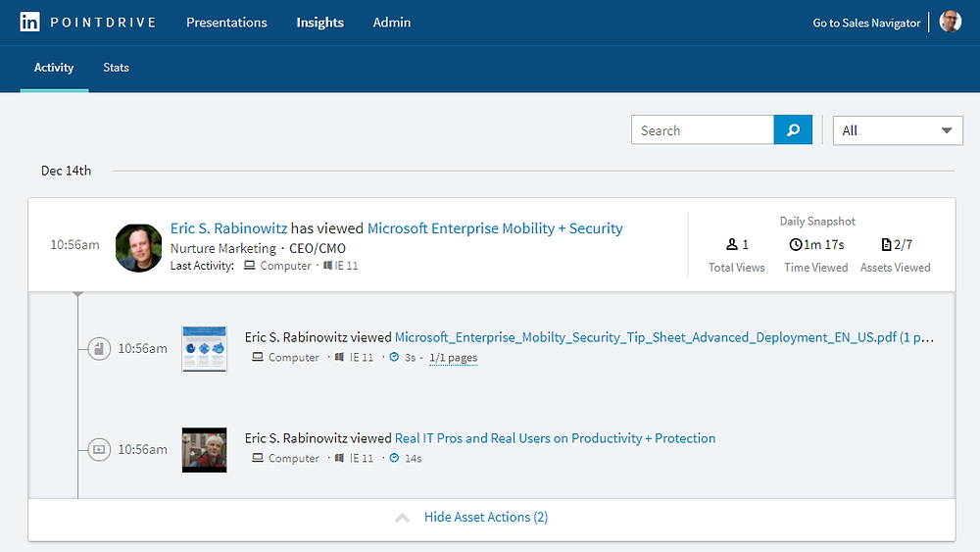Image resolution: width=980 pixels, height=552 pixels.
Task: Open the Tip Sheet Advanced Deployment PDF link
Action: point(664,337)
